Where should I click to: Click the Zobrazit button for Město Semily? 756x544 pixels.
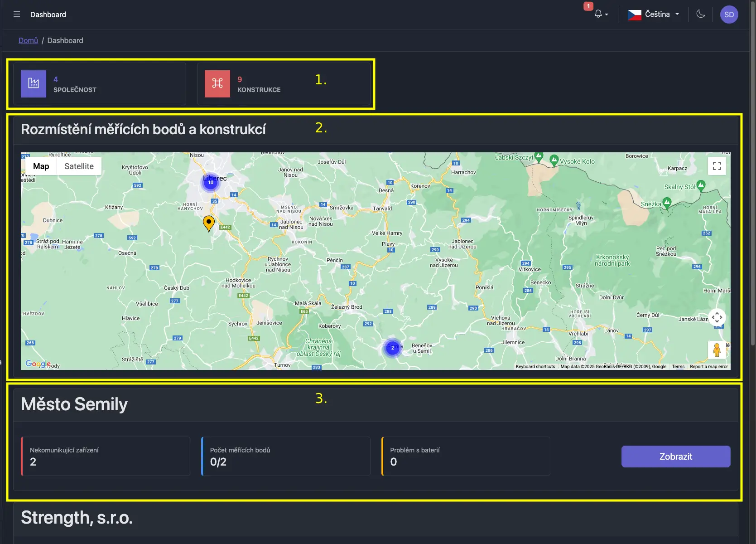(x=675, y=457)
